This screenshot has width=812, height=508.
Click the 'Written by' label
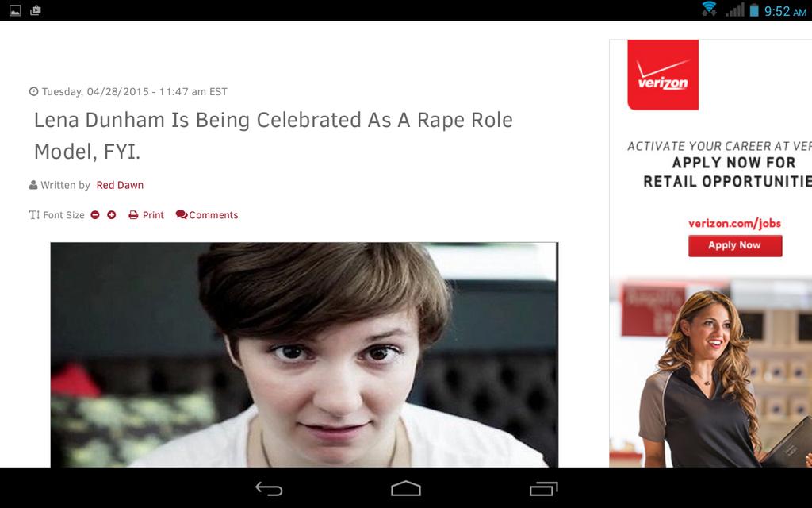pyautogui.click(x=65, y=185)
